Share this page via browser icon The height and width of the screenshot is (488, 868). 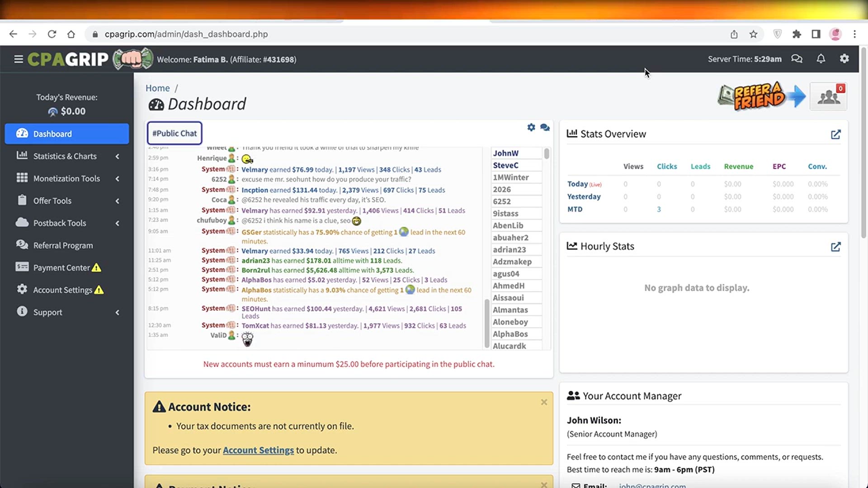pos(734,34)
